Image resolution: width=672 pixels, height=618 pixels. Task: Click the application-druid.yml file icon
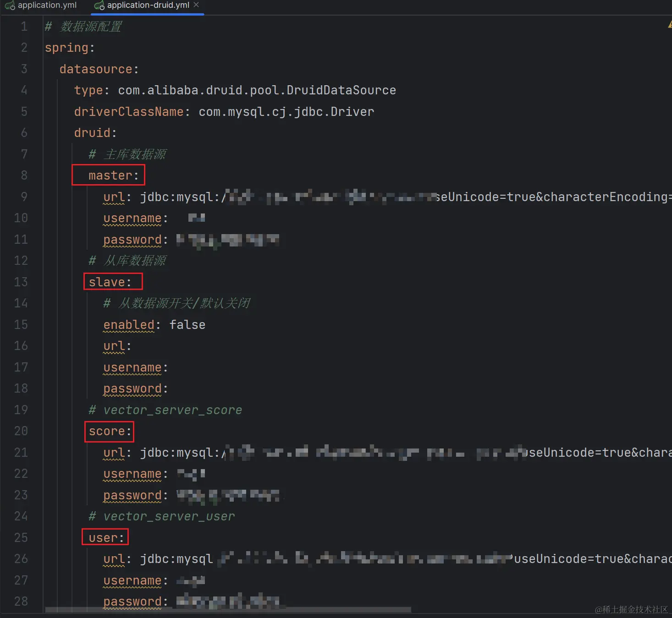[99, 5]
